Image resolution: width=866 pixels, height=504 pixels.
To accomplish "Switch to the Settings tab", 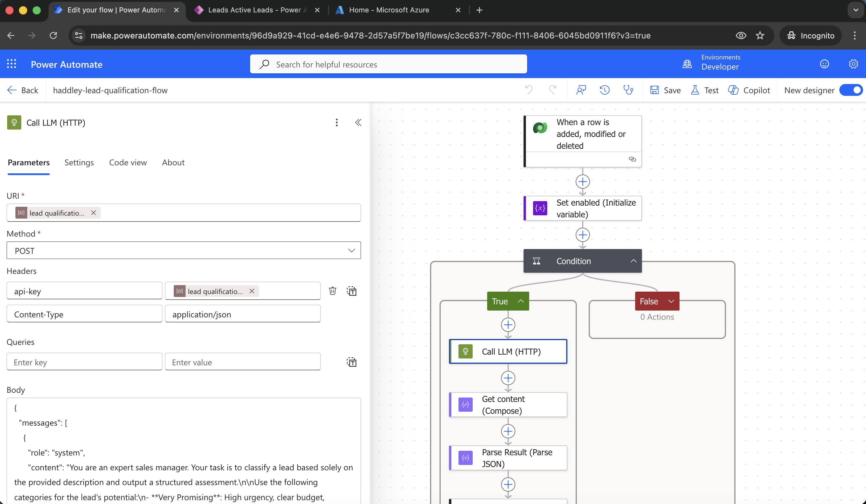I will coord(79,162).
